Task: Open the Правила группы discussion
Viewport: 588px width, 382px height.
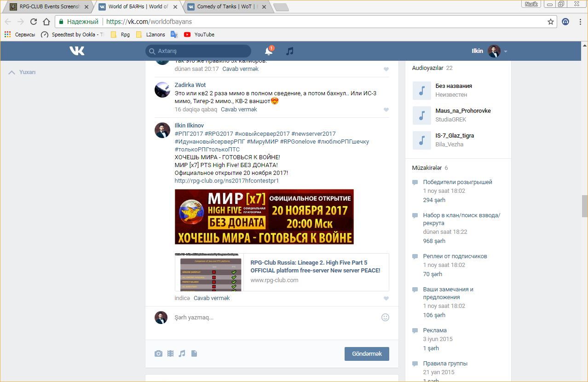Action: (x=445, y=364)
